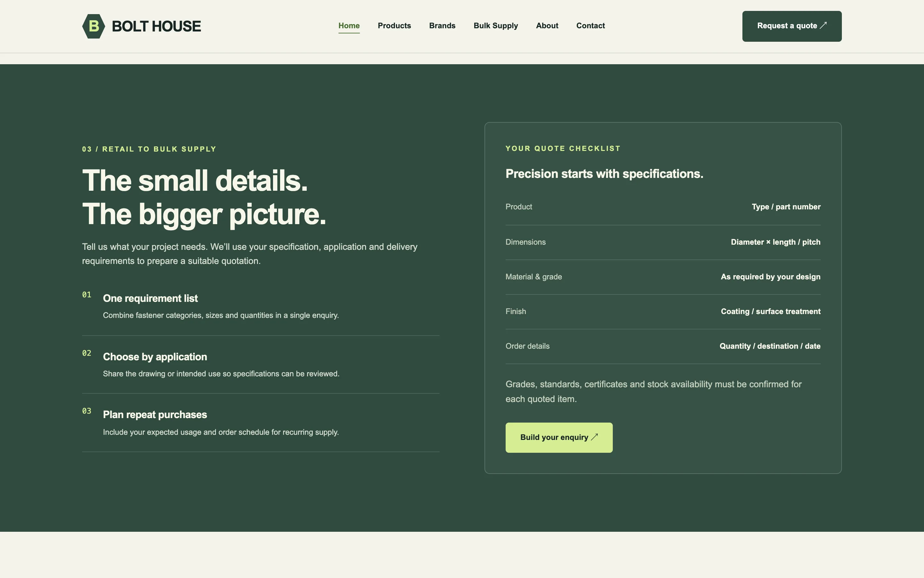Click the hexagon B logo icon
Screen dimensions: 924x578
pos(94,26)
